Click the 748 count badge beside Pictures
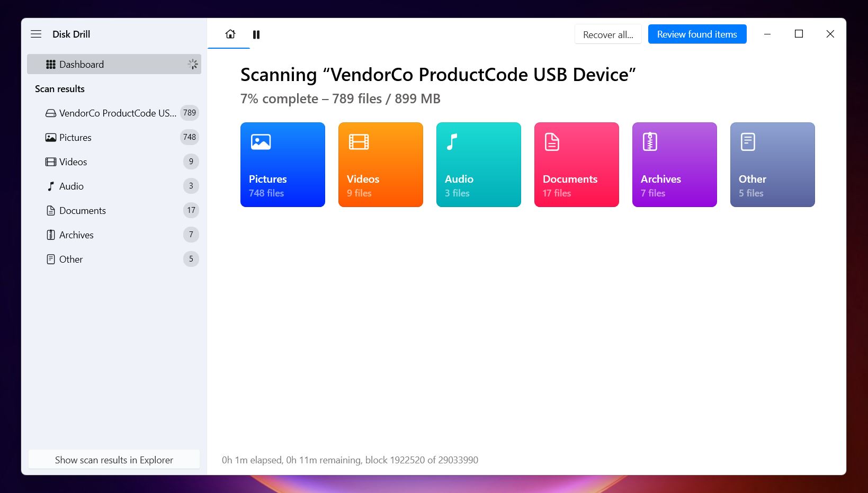 (x=190, y=137)
